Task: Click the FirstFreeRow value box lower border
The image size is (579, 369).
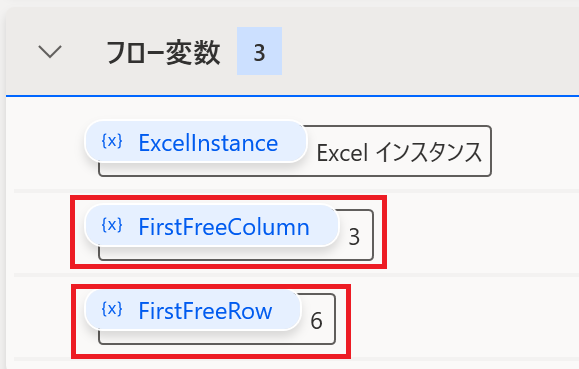Action: pyautogui.click(x=217, y=343)
